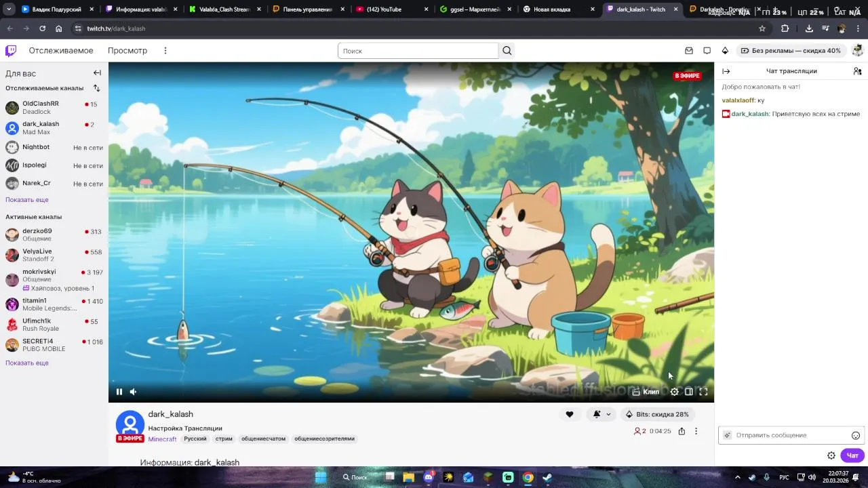
Task: Open the emote picker smiley
Action: click(855, 435)
